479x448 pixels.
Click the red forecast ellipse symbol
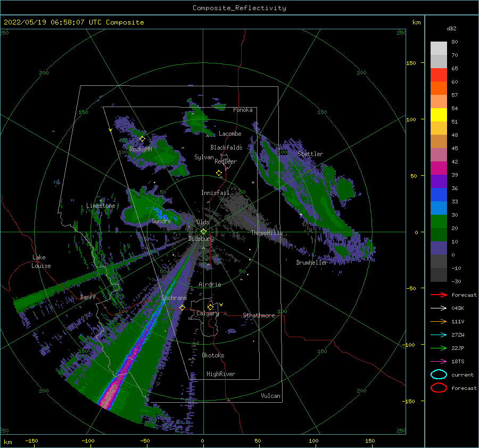(439, 388)
